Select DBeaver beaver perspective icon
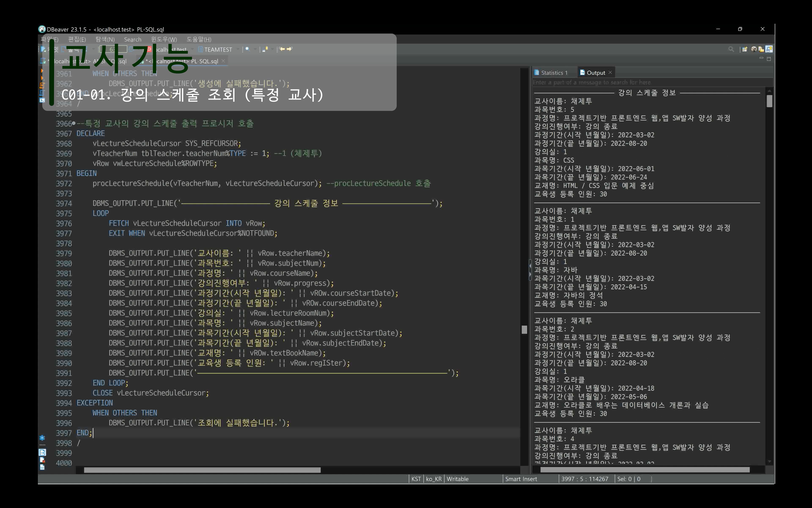Screen dimensions: 812x508 [x=754, y=49]
